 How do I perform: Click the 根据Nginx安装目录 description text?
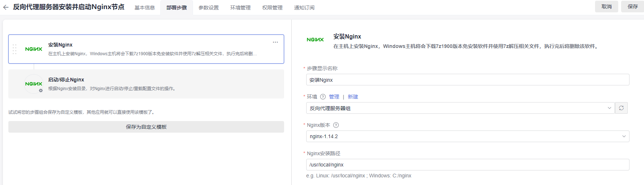point(113,89)
